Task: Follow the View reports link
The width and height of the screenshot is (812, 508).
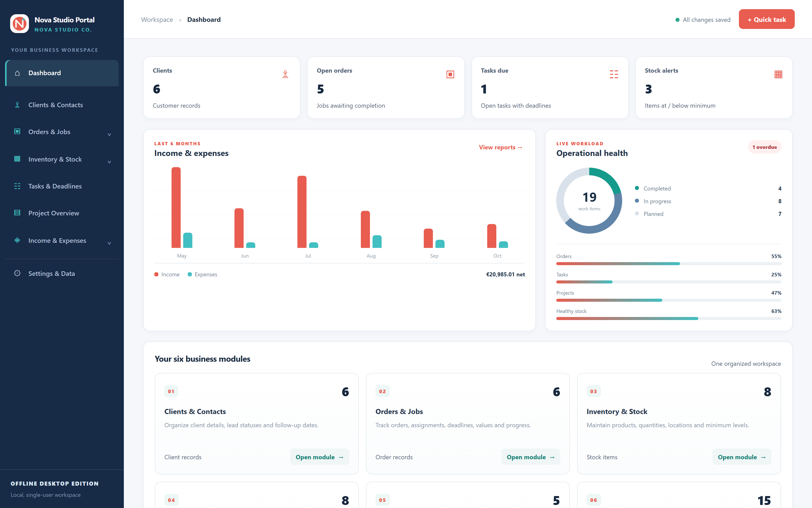Action: (500, 147)
